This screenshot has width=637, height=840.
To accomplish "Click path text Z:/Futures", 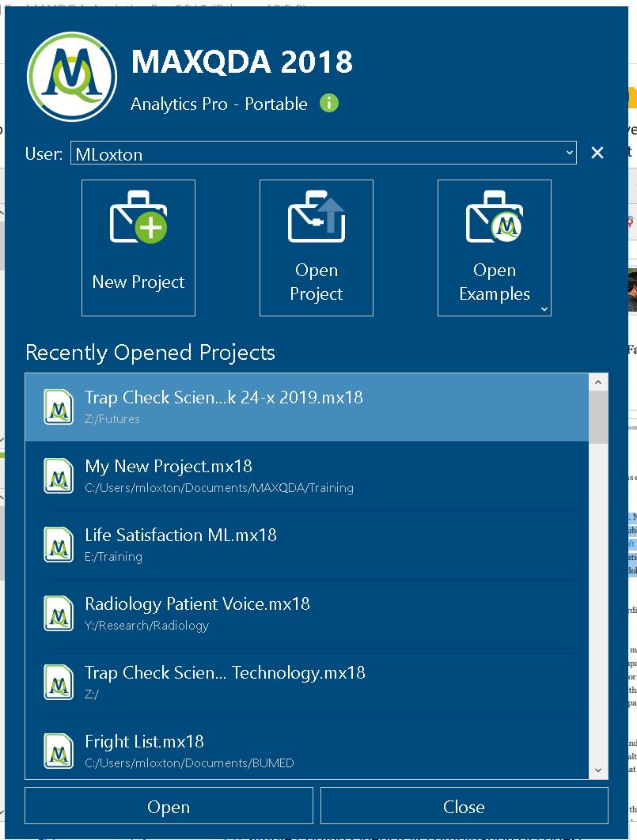I will [x=112, y=419].
